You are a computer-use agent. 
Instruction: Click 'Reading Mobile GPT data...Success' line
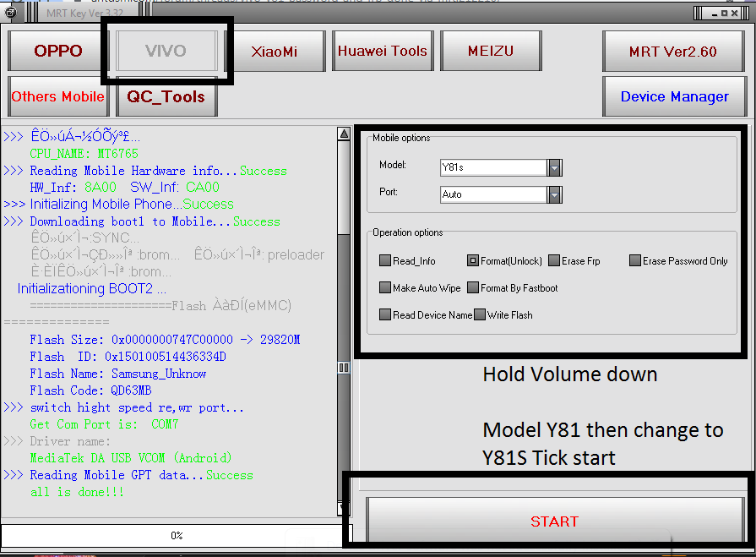point(128,476)
